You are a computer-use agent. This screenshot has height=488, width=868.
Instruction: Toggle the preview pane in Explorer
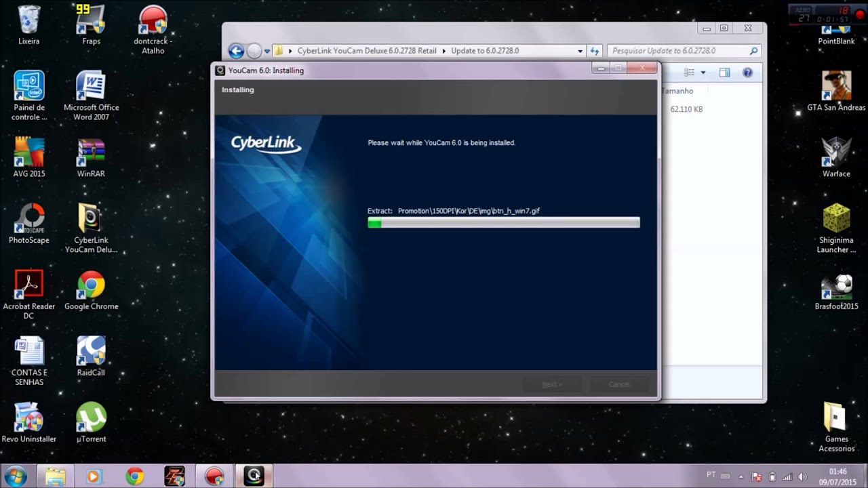[x=724, y=73]
